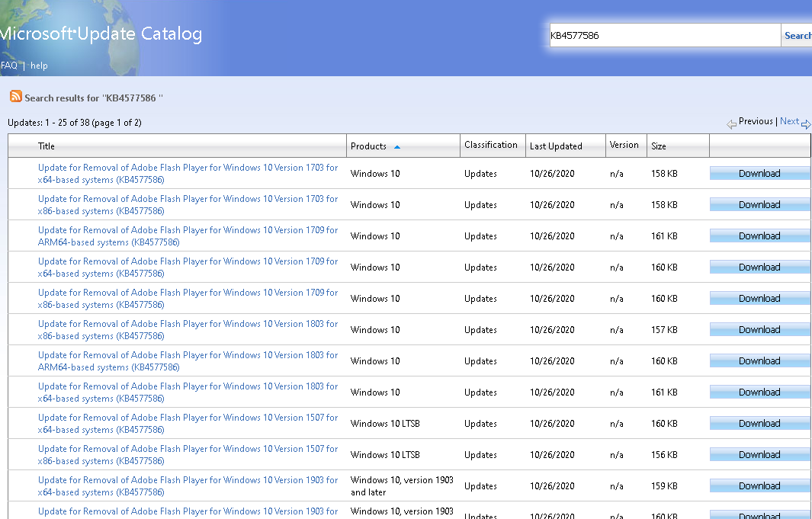Open update Version 1703 x86-based systems link
Screen dimensions: 812x519
coord(188,205)
